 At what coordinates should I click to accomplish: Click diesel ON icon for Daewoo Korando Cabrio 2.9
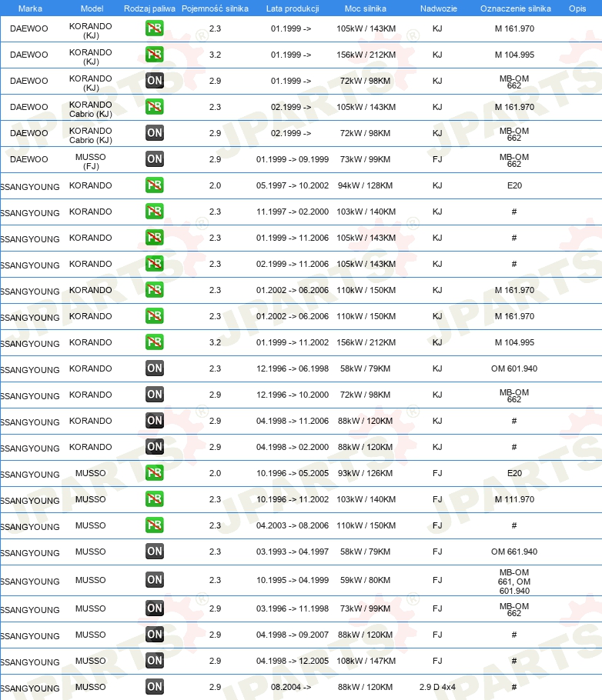coord(155,133)
